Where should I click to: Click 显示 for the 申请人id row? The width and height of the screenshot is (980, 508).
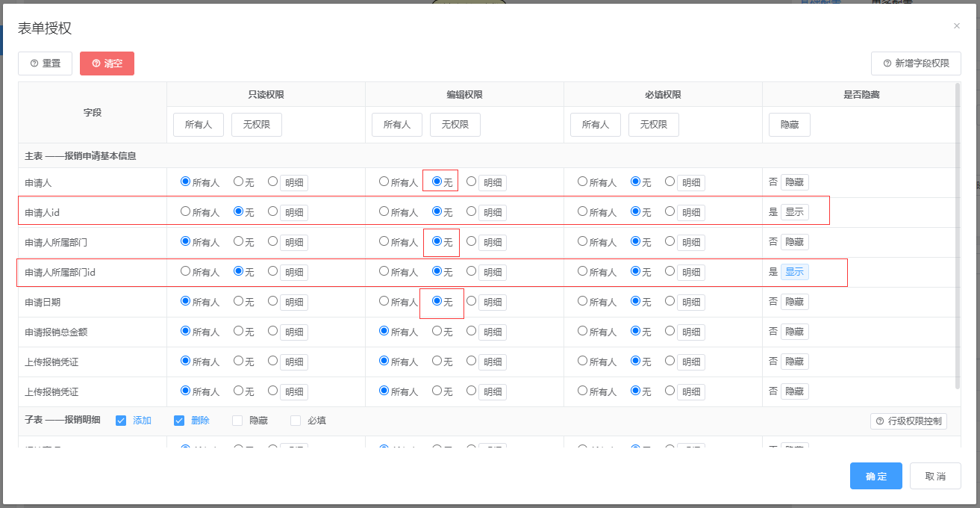tap(794, 212)
